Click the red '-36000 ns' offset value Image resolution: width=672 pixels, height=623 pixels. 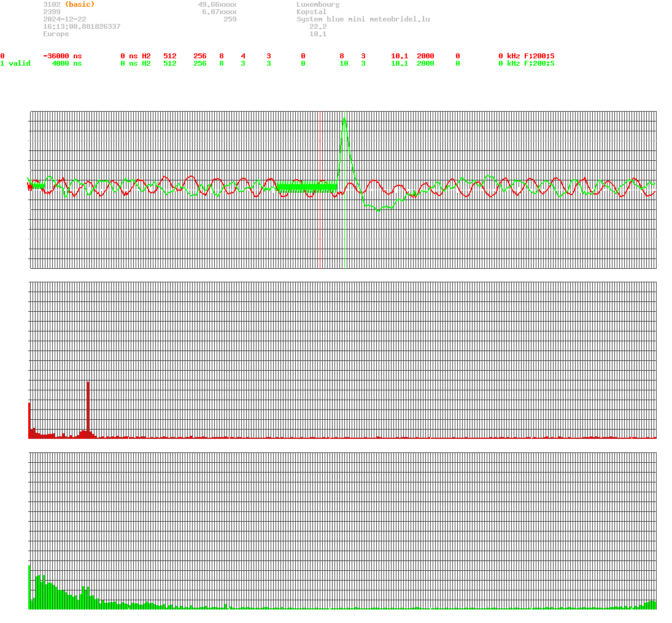pos(63,56)
